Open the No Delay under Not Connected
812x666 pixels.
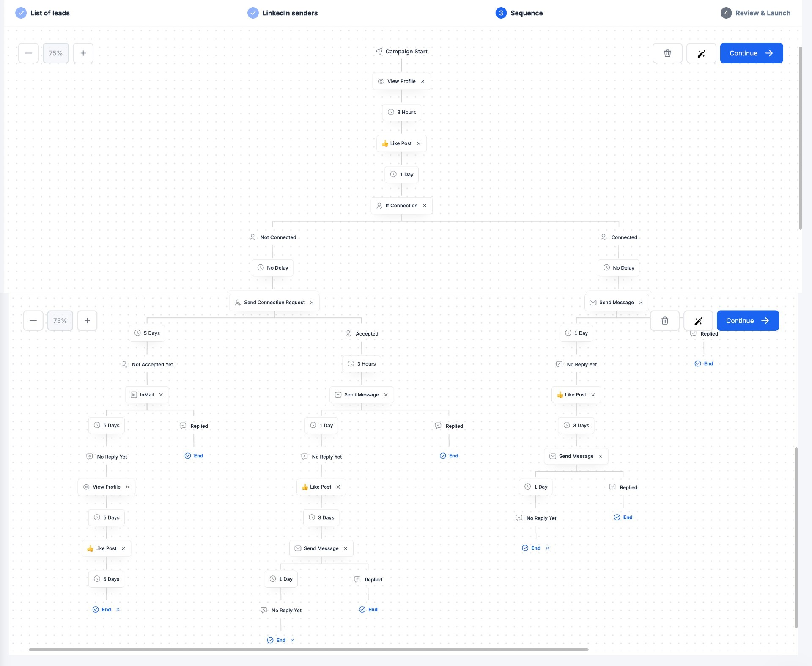pyautogui.click(x=273, y=268)
